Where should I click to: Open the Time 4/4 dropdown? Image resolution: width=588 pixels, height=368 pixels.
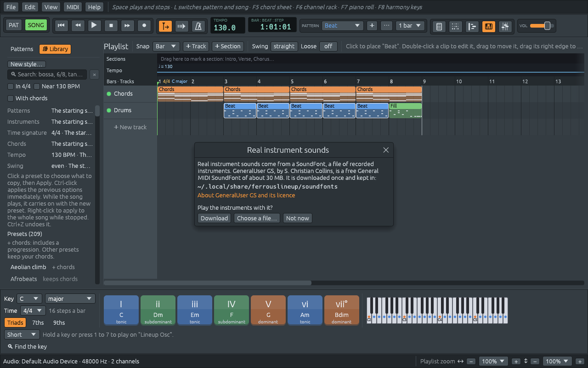[33, 311]
